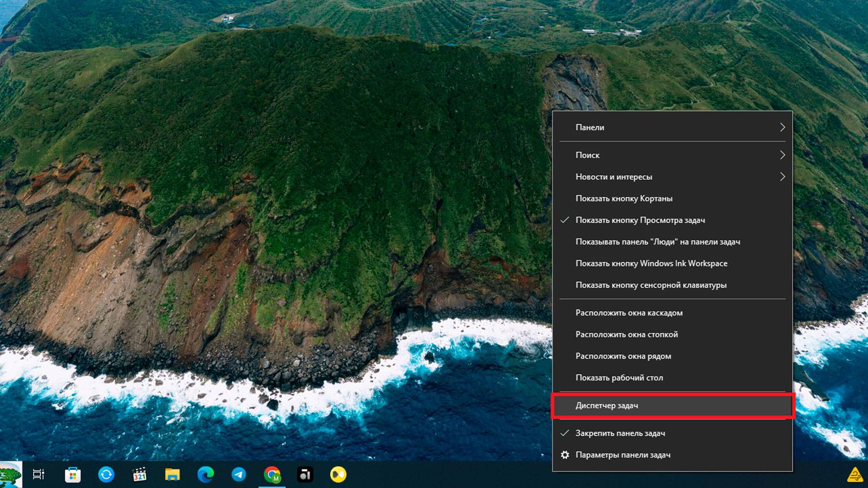Click 'Показать рабочий стол'

619,378
